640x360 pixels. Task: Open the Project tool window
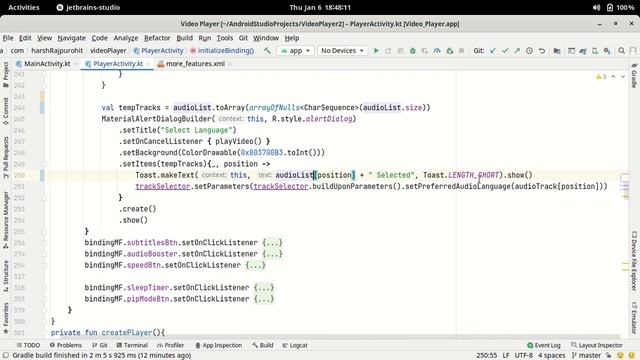point(6,75)
